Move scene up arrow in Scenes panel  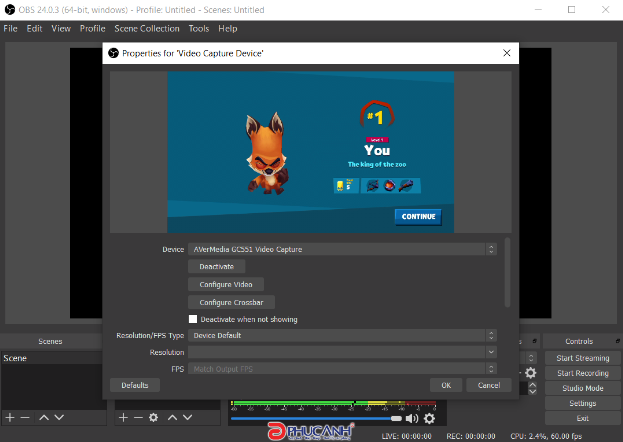point(44,417)
